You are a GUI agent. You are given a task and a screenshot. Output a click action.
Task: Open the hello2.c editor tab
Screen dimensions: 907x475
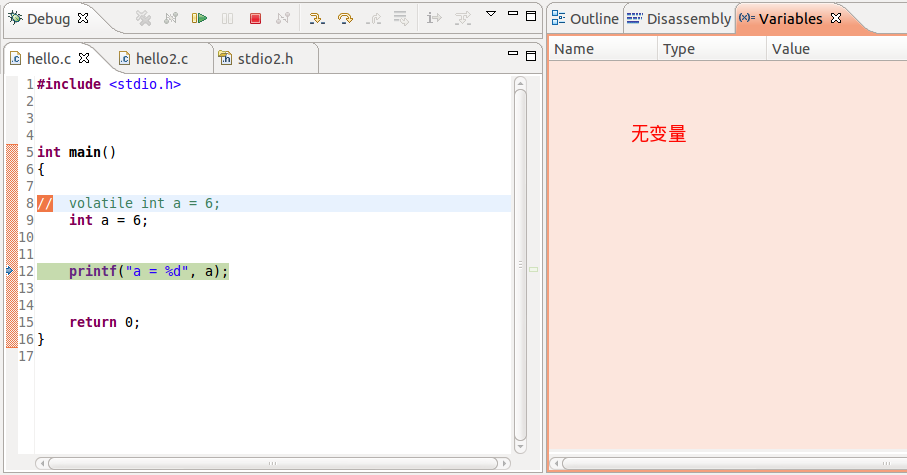(x=154, y=58)
